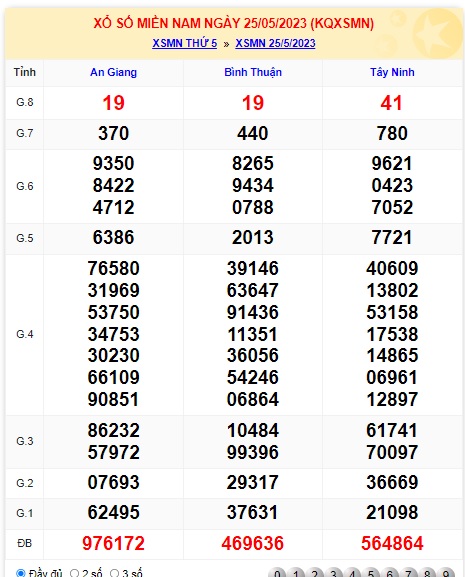The height and width of the screenshot is (577, 465).
Task: Click number ball 2 filter
Action: click(315, 573)
